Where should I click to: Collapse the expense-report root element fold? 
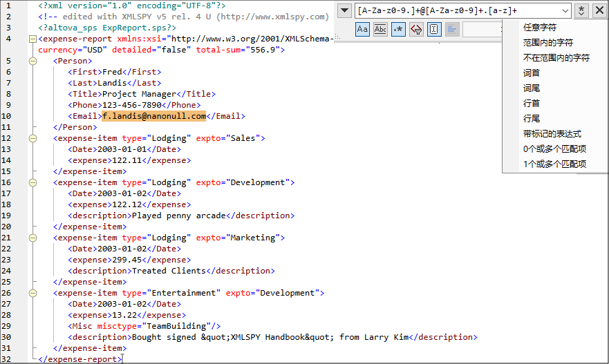pyautogui.click(x=32, y=39)
